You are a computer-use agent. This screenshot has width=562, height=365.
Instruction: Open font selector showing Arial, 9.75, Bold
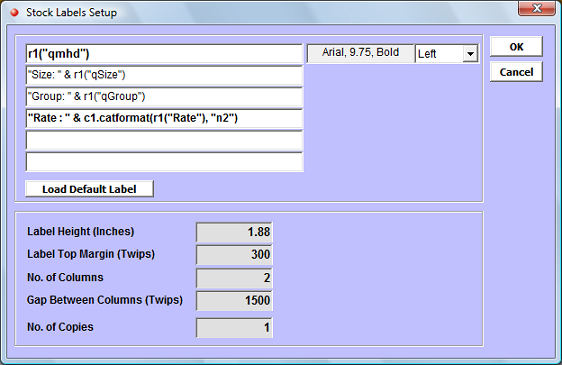pos(360,53)
